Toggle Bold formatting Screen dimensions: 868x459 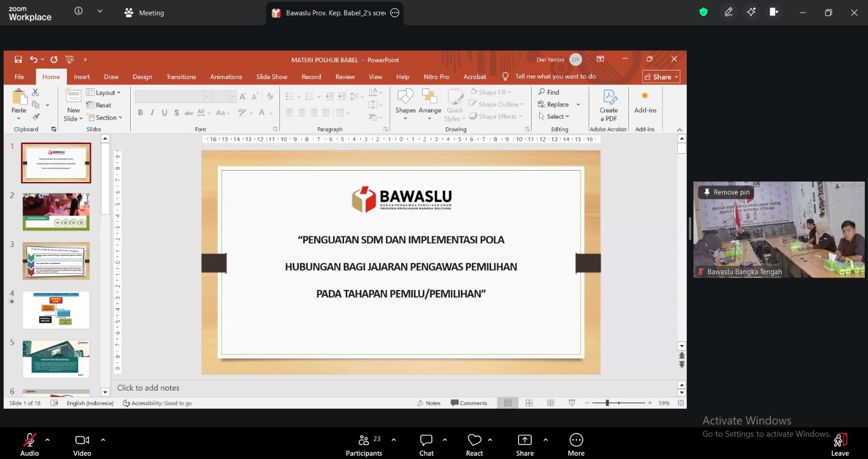coord(141,113)
